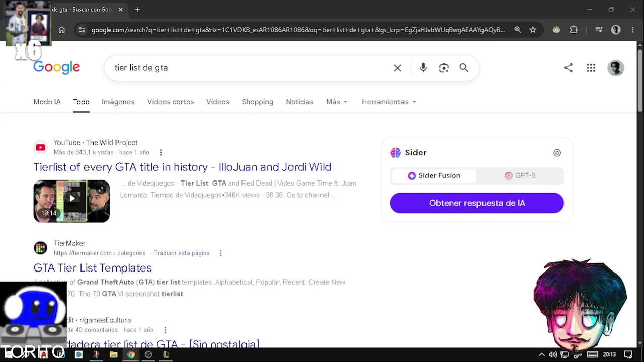Close the 'de gta - Buscar con Google' tab
Screen dimensions: 644x362
[120, 9]
